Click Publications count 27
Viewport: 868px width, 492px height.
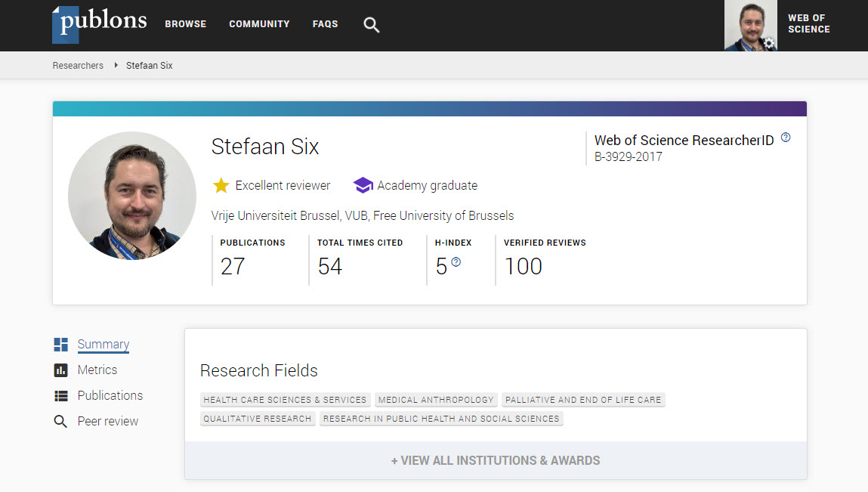[233, 267]
